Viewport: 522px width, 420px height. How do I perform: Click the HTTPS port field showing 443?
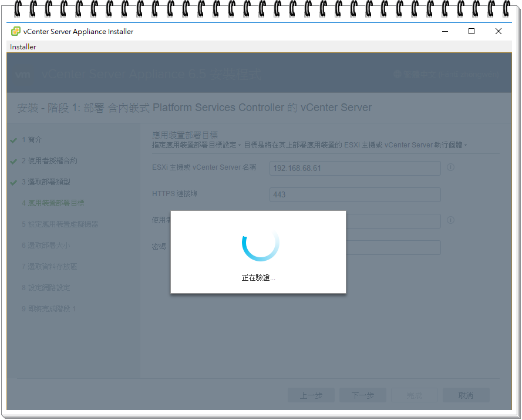[355, 194]
